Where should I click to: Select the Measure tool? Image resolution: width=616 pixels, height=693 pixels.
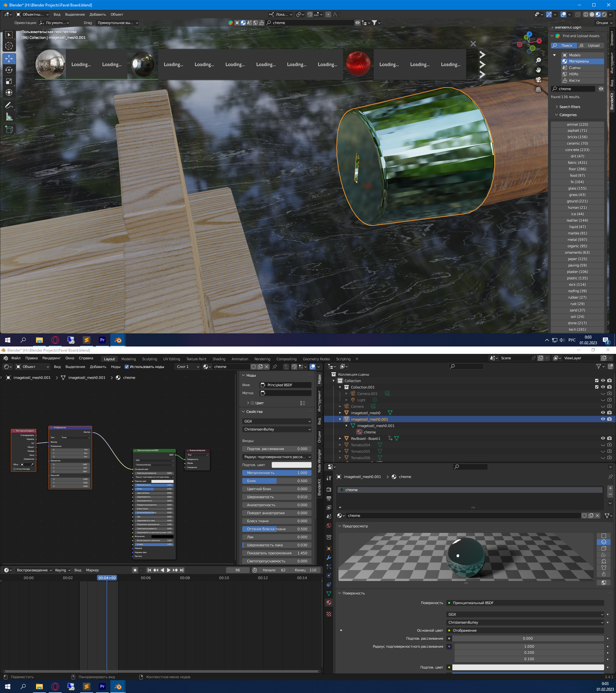pos(9,117)
